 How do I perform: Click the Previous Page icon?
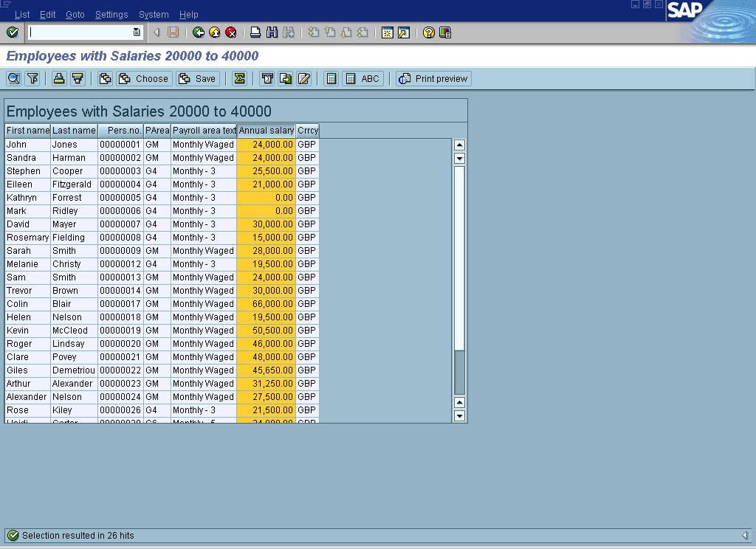330,32
